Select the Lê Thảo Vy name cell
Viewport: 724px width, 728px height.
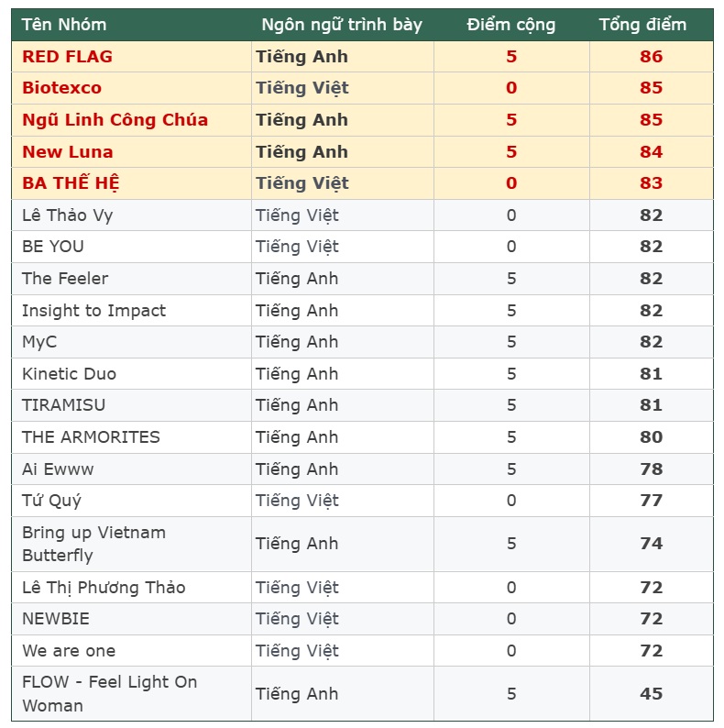67,215
